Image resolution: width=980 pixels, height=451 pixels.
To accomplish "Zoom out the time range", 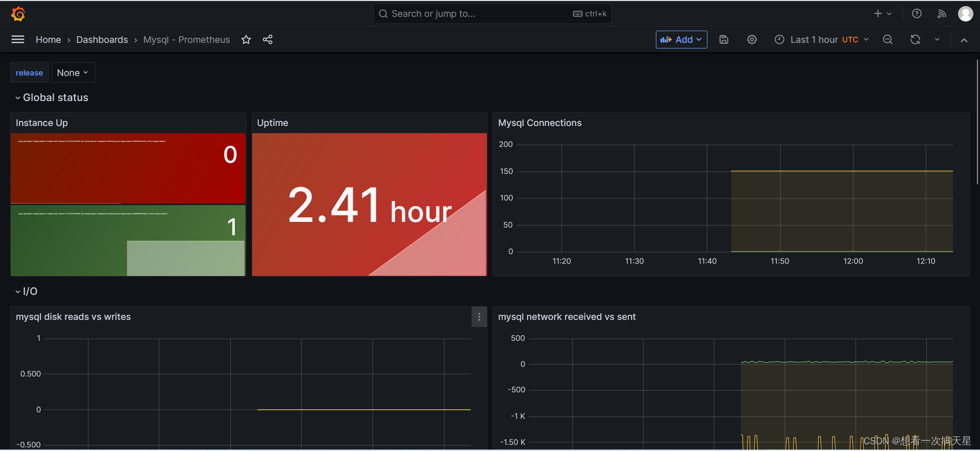I will coord(888,39).
